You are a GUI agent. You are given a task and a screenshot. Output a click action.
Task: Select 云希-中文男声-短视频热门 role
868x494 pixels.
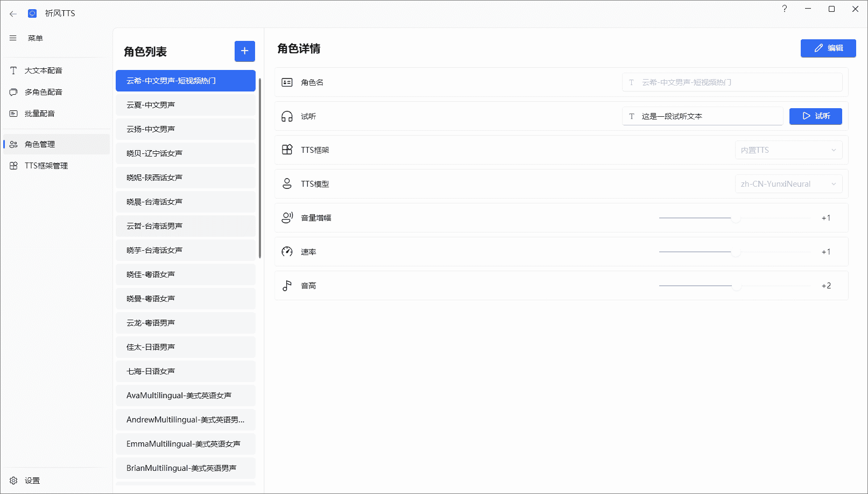coord(186,81)
